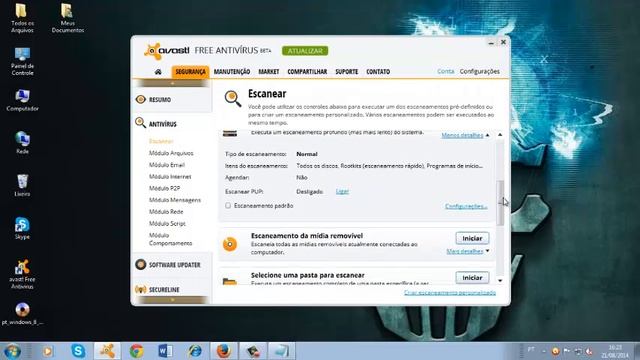Enable Escaneamento padrão checkbox
Image resolution: width=640 pixels, height=360 pixels.
pos(228,206)
